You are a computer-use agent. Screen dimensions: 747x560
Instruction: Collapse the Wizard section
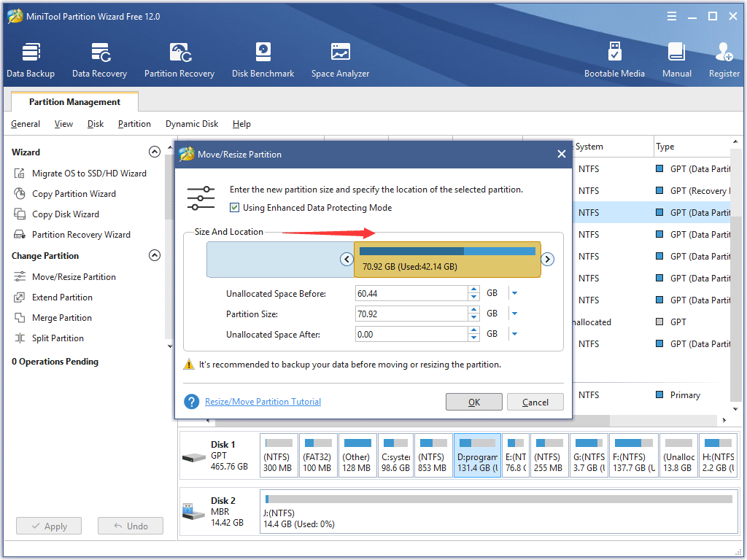click(x=155, y=152)
